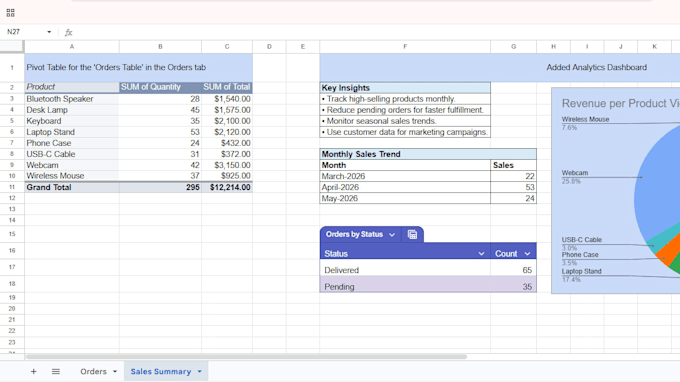Open the Name box dropdown arrow
Viewport: 680px width, 382px height.
[x=49, y=32]
